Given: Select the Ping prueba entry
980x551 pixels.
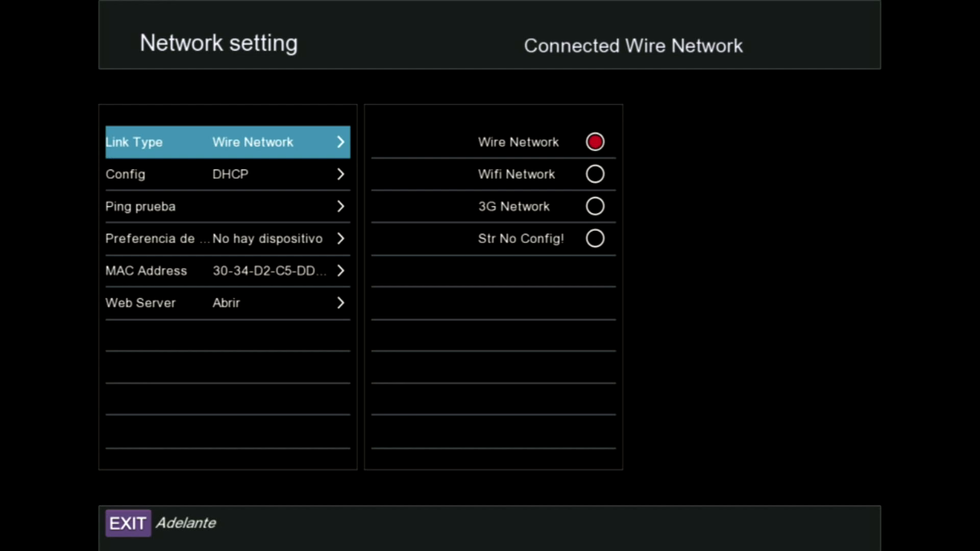Looking at the screenshot, I should tap(140, 207).
